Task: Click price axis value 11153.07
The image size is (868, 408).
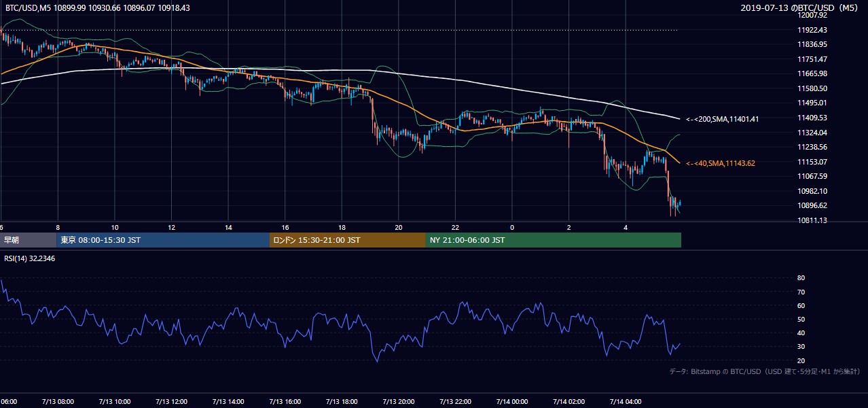Action: 812,162
